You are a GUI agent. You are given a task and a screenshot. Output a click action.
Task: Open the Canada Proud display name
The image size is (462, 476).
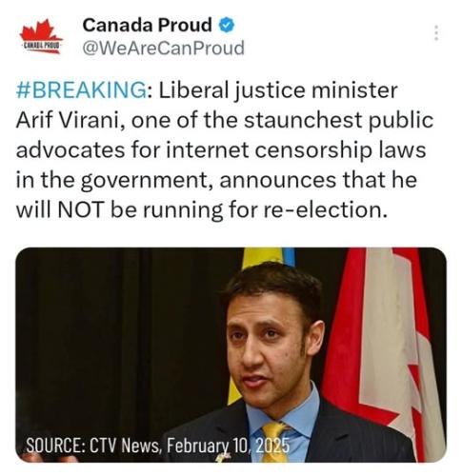pos(147,25)
